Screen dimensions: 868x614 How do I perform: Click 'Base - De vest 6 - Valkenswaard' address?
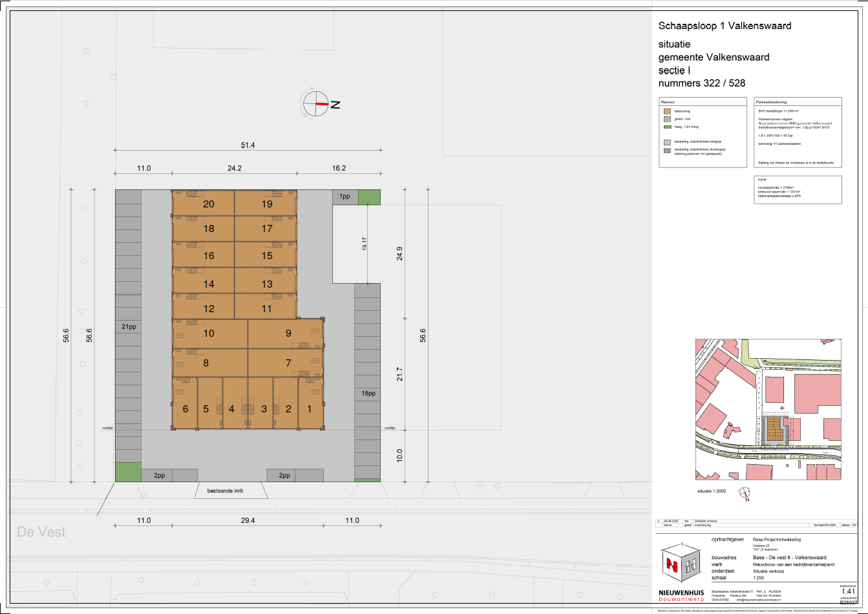coord(789,558)
